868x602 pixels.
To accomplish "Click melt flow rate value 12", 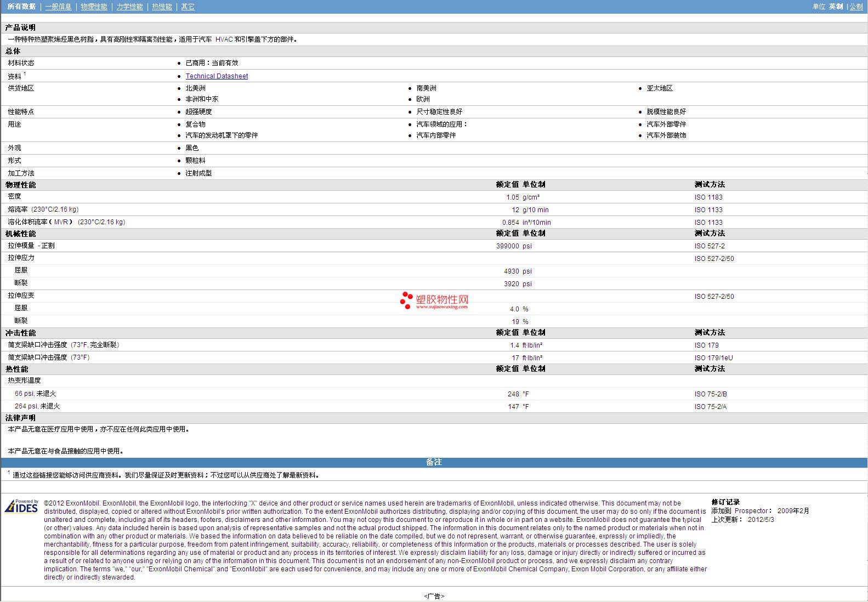I will (x=515, y=210).
